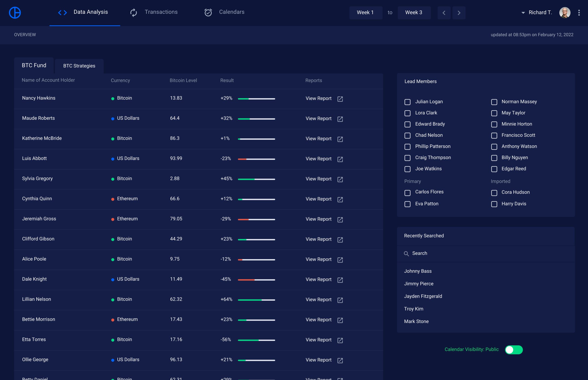Enable the Francisco Scott checkbox
The width and height of the screenshot is (588, 380).
point(494,135)
